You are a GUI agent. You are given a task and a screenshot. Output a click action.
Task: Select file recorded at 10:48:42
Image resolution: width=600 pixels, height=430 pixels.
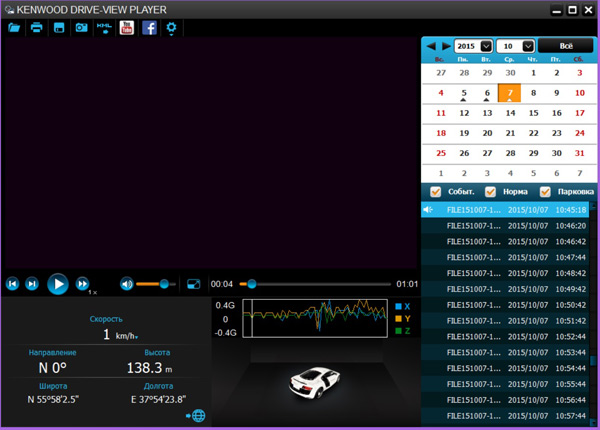505,273
